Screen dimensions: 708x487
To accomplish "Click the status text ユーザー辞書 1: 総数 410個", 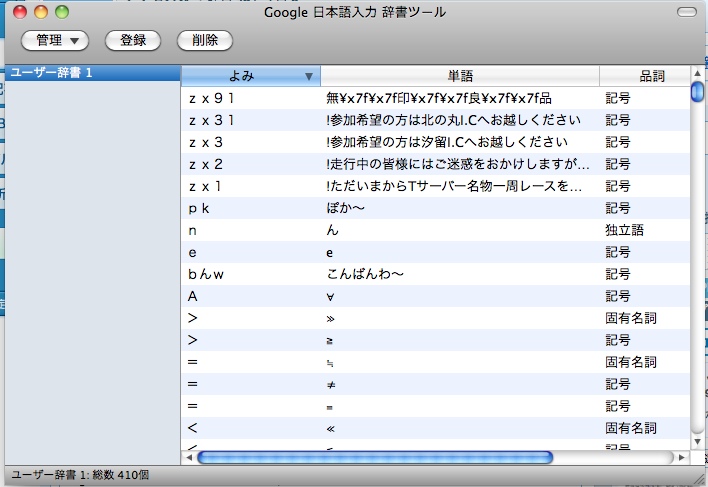I will [x=80, y=475].
